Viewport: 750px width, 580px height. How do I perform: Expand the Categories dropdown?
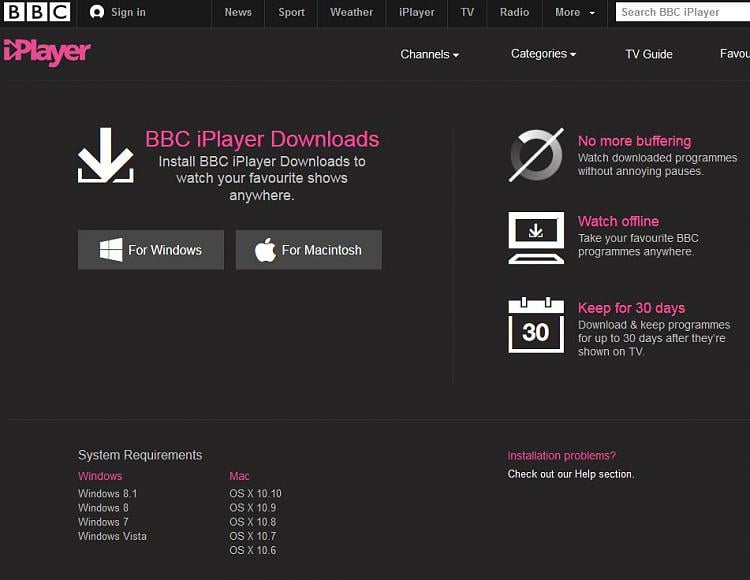[x=543, y=54]
